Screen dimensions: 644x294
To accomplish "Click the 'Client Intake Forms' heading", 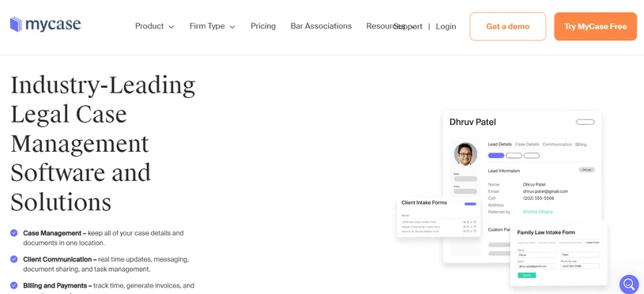I will pos(424,202).
